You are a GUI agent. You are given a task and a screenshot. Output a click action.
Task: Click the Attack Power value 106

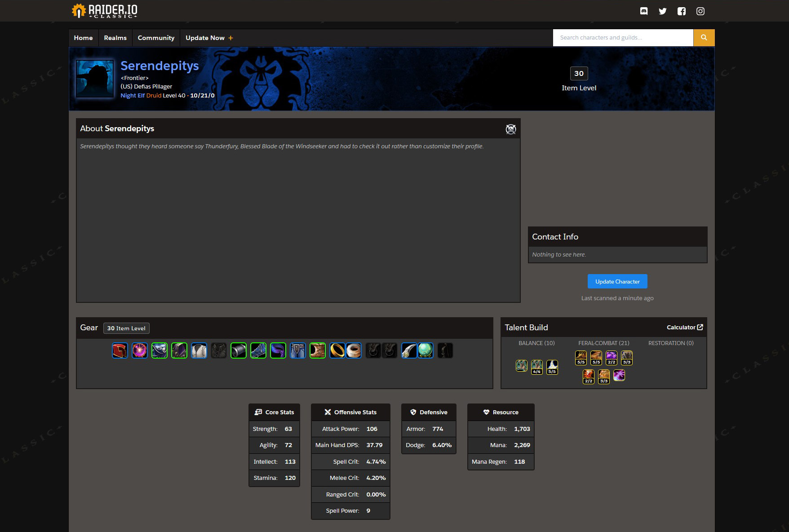click(x=372, y=429)
